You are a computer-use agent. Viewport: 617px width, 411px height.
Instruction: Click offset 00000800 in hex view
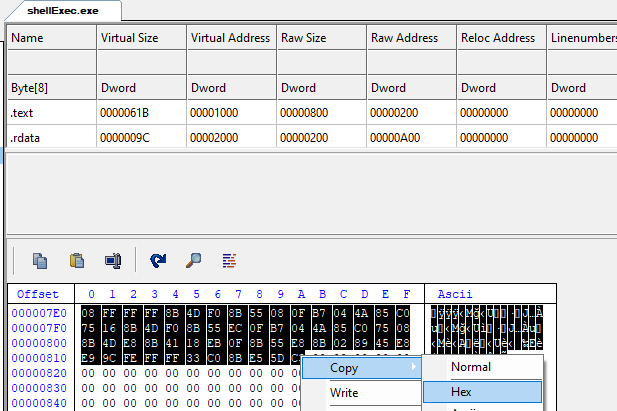pyautogui.click(x=39, y=343)
